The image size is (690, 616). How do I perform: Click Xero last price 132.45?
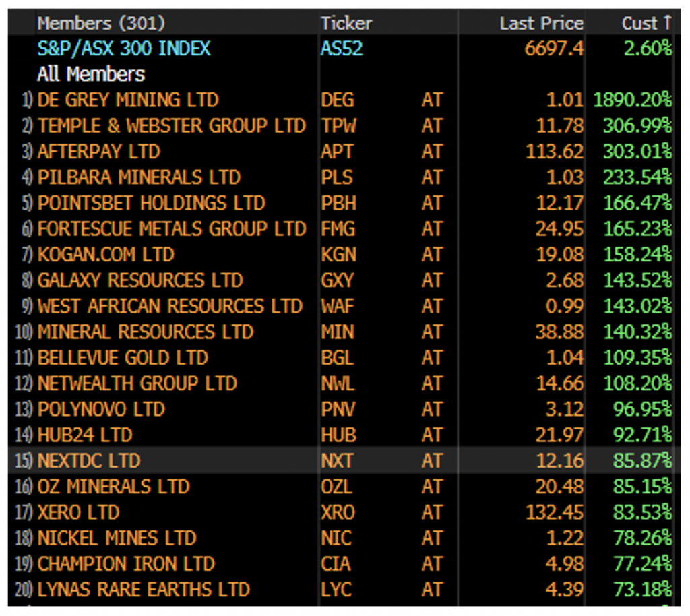pos(555,512)
